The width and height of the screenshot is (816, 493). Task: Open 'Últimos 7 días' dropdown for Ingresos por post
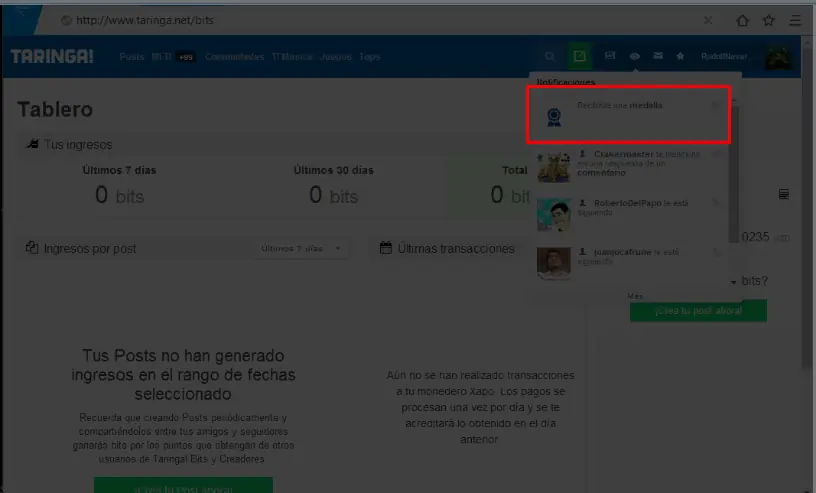point(301,249)
